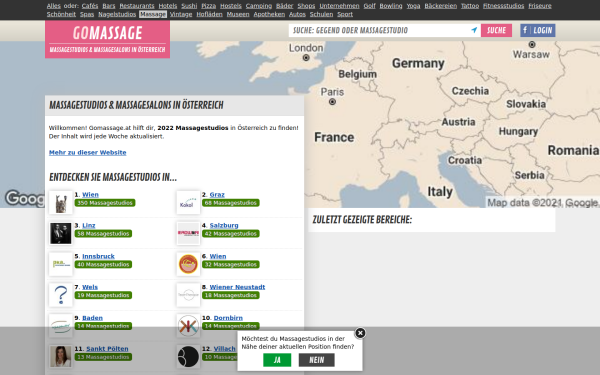The width and height of the screenshot is (600, 375).
Task: Open the Graz Kokol thumbnail
Action: pyautogui.click(x=188, y=202)
